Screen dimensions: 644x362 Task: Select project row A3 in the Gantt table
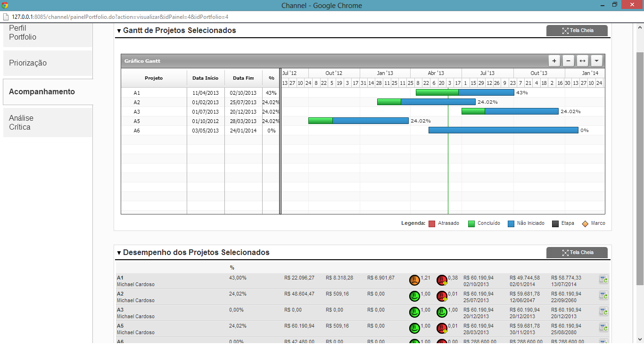200,112
